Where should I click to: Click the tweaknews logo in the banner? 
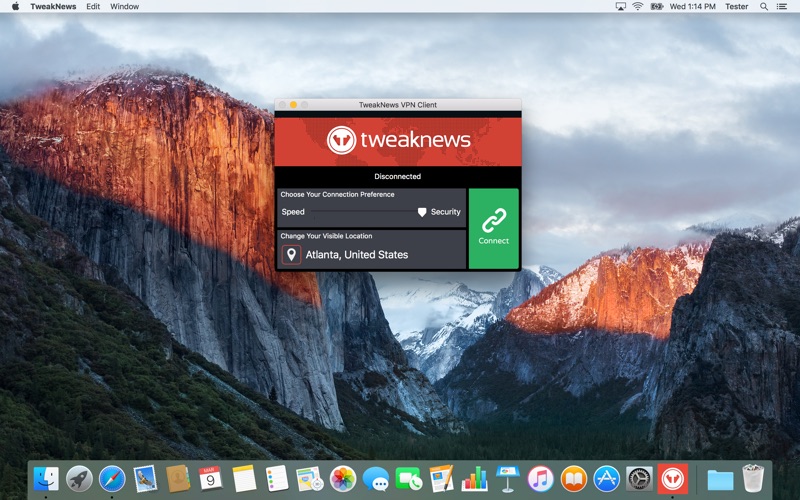pyautogui.click(x=398, y=140)
